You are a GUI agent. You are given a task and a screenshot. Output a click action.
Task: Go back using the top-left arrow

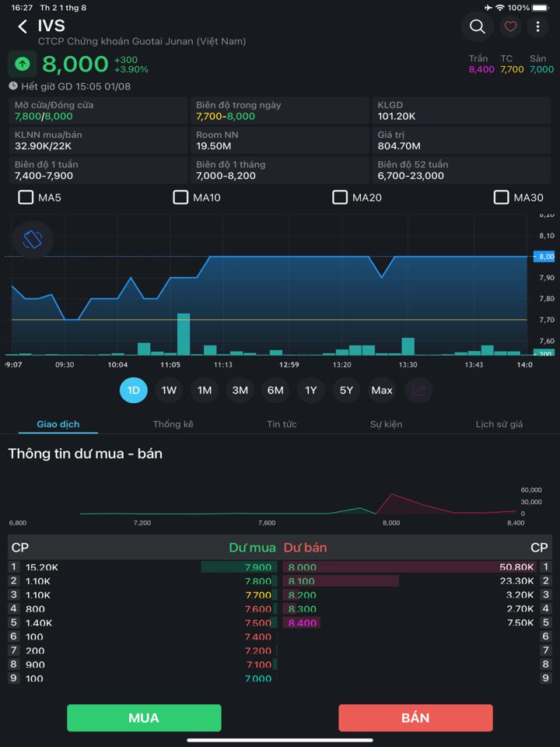point(23,27)
